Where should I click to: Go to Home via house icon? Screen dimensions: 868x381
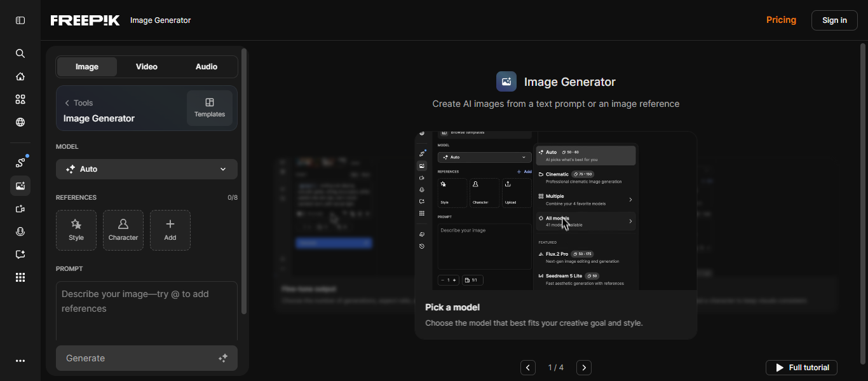coord(20,76)
